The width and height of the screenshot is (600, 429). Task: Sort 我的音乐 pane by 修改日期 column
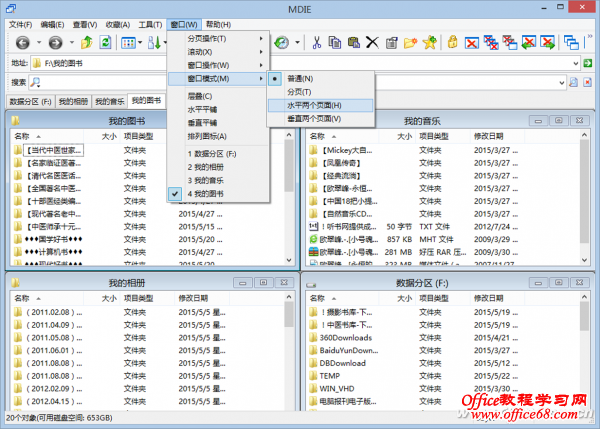(x=497, y=136)
